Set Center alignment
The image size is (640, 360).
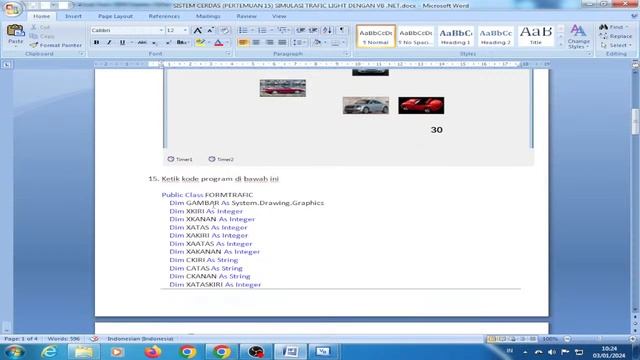coord(256,42)
